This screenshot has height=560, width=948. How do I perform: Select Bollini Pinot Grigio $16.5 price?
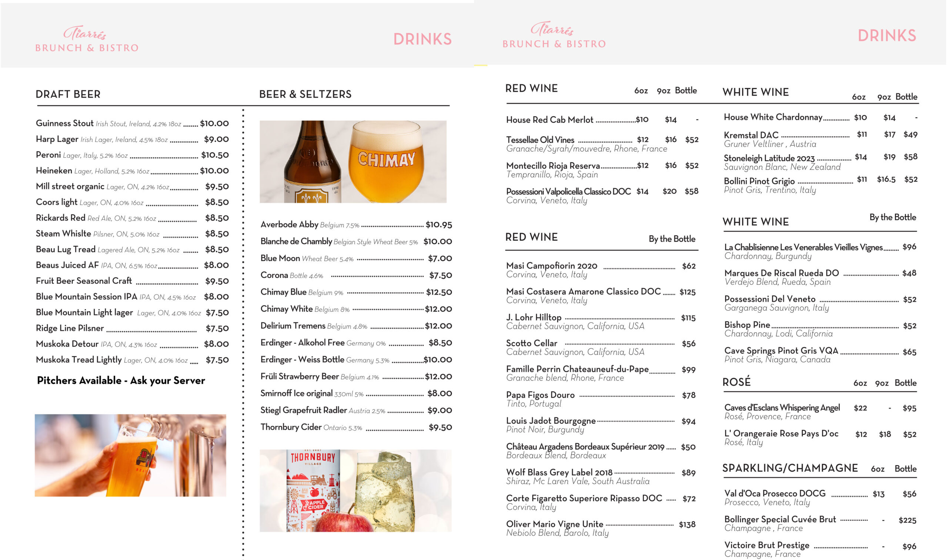click(886, 180)
